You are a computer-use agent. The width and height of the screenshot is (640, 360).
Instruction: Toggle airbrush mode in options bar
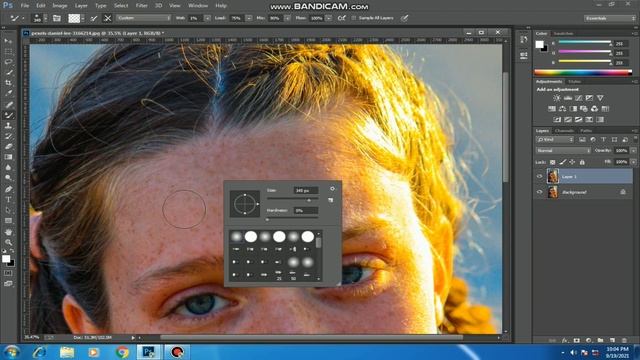click(342, 18)
